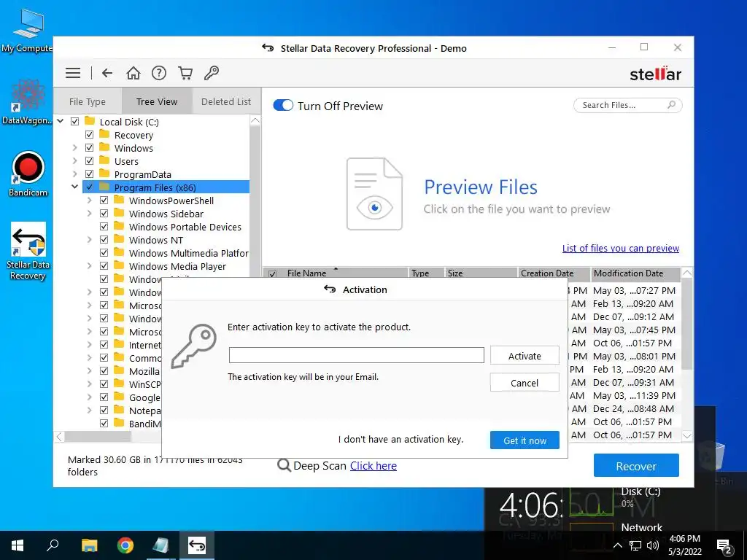Screen dimensions: 747x560
Task: Focus the activation key input field
Action: [x=356, y=355]
